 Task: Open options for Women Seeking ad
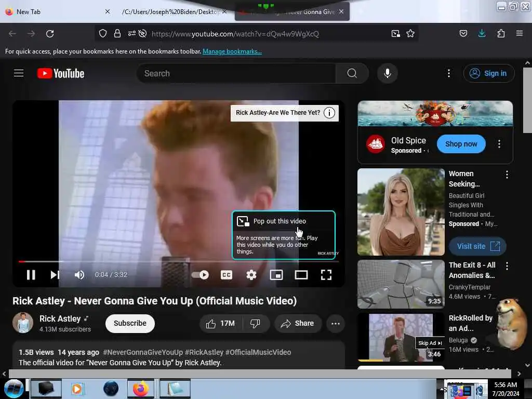507,175
